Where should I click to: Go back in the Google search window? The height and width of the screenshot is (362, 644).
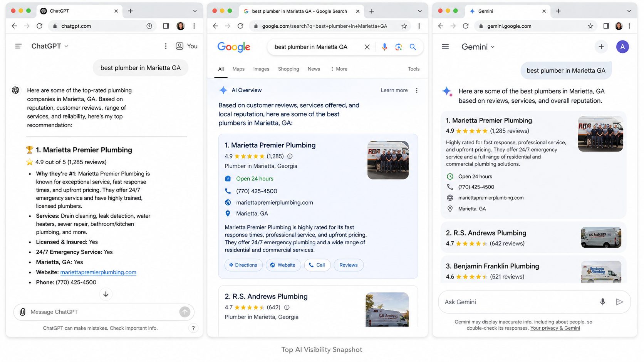[216, 26]
